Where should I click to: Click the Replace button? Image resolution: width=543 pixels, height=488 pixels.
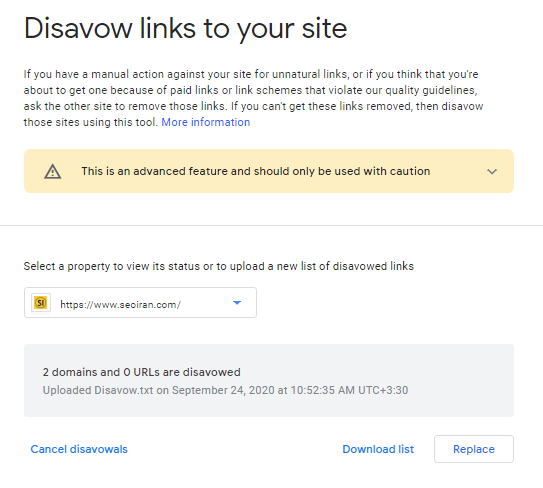point(474,449)
